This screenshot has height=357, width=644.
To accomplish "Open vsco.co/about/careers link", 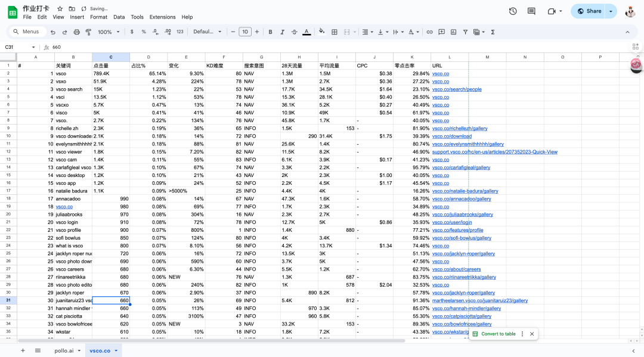I will click(x=456, y=269).
